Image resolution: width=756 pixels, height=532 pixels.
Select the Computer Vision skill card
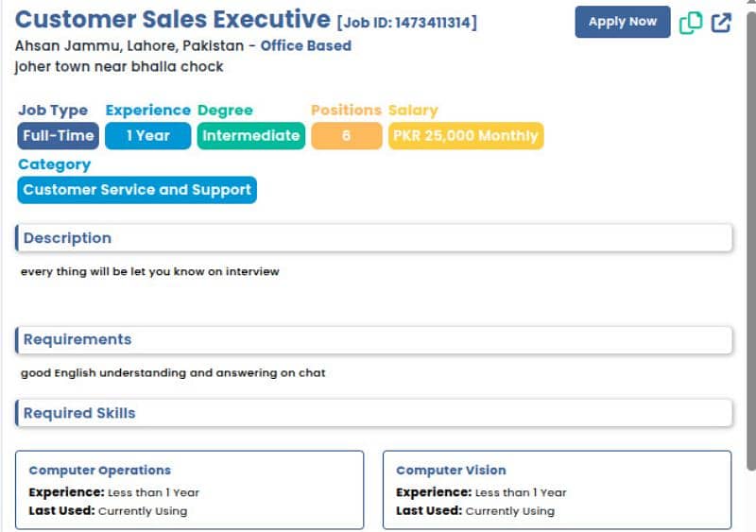pyautogui.click(x=557, y=490)
